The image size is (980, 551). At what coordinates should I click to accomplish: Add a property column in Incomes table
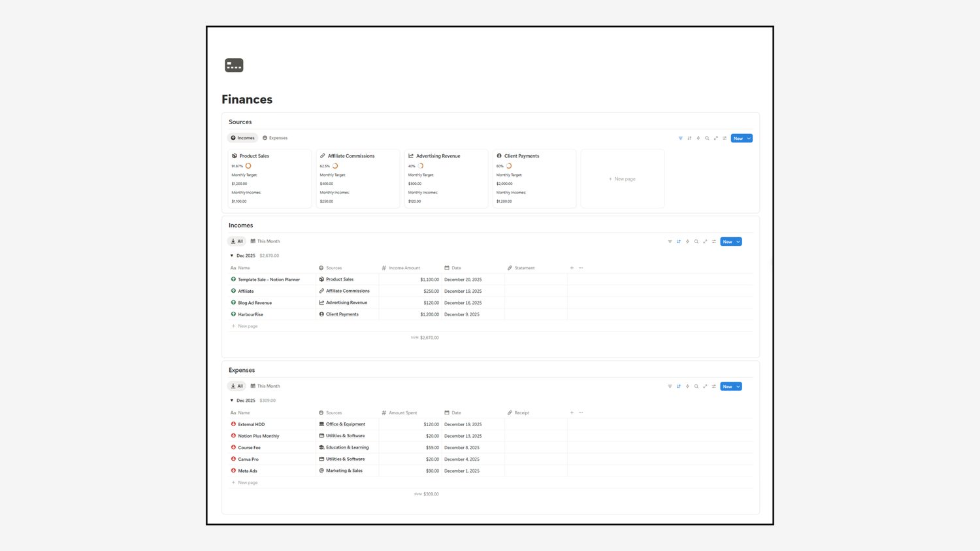click(572, 268)
